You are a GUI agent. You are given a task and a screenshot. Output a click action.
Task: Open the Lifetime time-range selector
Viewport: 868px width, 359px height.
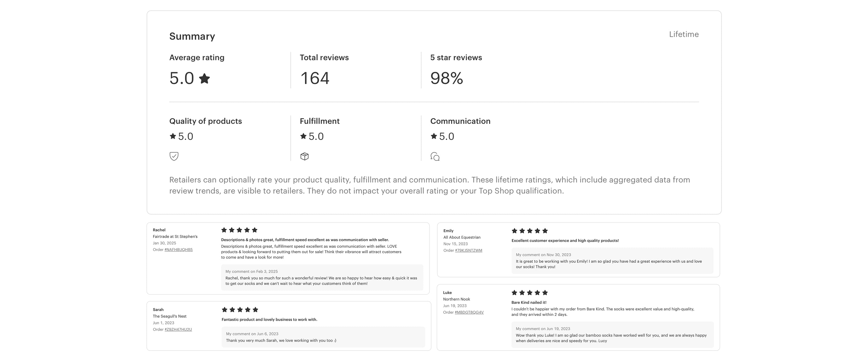(684, 34)
